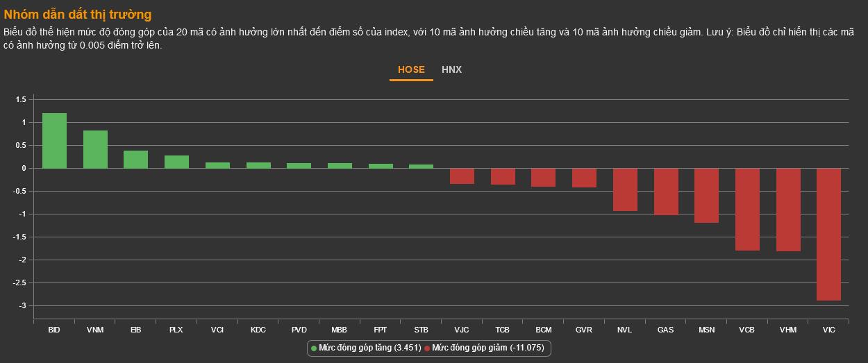Click the red TCB bar
This screenshot has height=363, width=868.
(503, 176)
